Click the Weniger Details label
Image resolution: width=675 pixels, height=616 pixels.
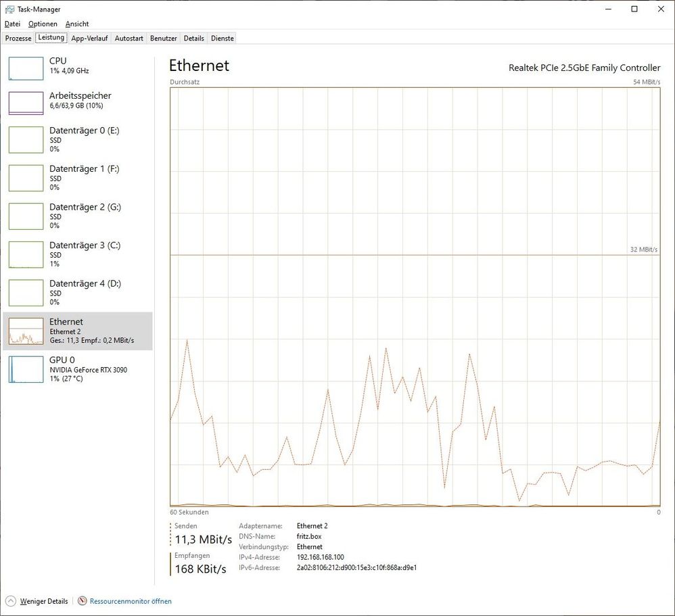click(x=44, y=601)
